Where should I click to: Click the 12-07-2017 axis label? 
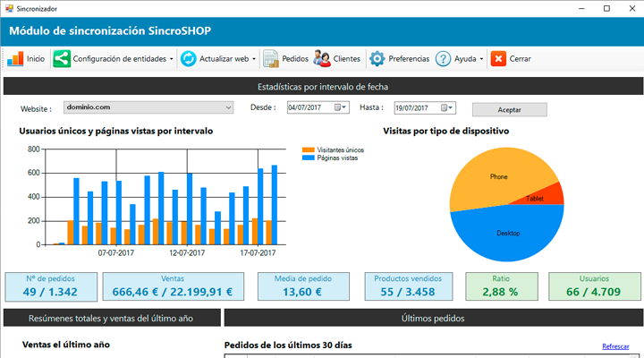pos(187,252)
